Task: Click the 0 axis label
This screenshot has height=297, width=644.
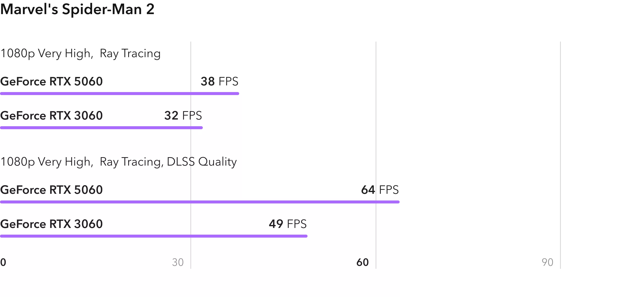Action: tap(3, 263)
